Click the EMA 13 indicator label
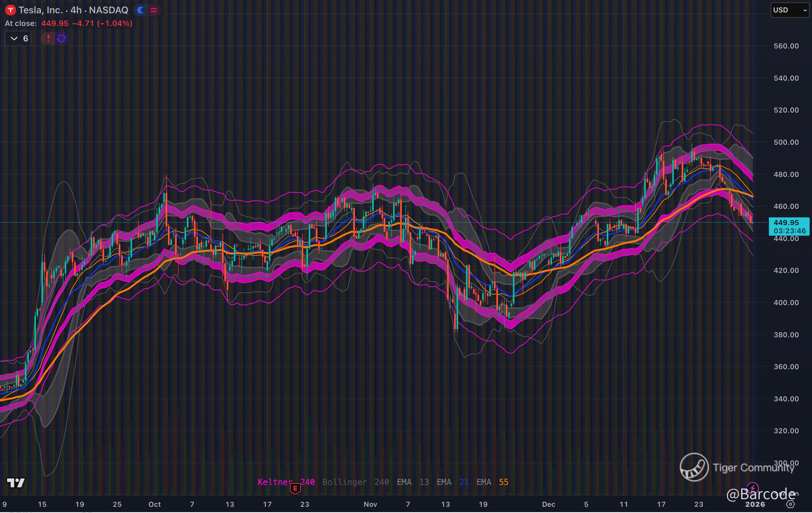The height and width of the screenshot is (513, 812). pos(413,482)
